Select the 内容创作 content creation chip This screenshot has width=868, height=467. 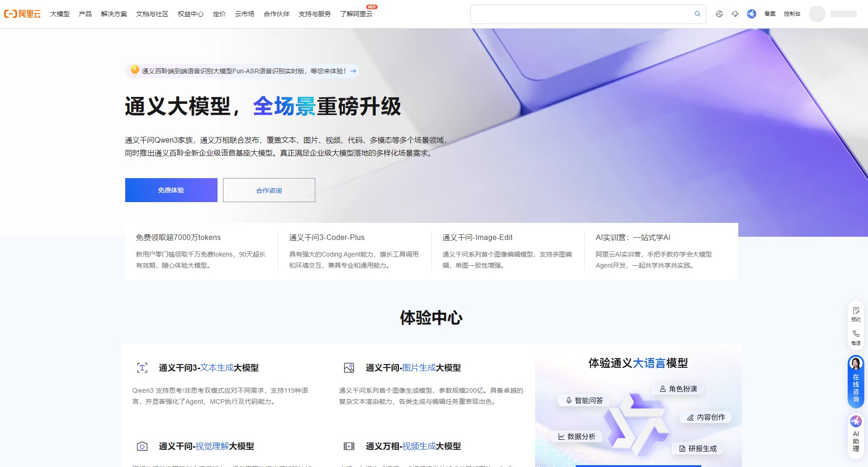tap(706, 417)
